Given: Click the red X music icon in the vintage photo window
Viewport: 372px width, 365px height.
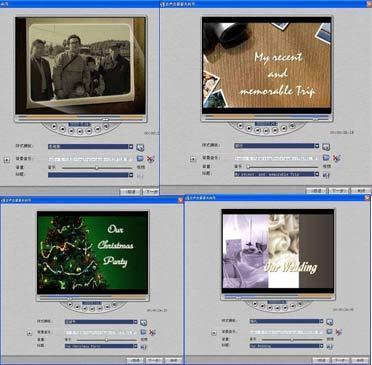Looking at the screenshot, I should 151,159.
